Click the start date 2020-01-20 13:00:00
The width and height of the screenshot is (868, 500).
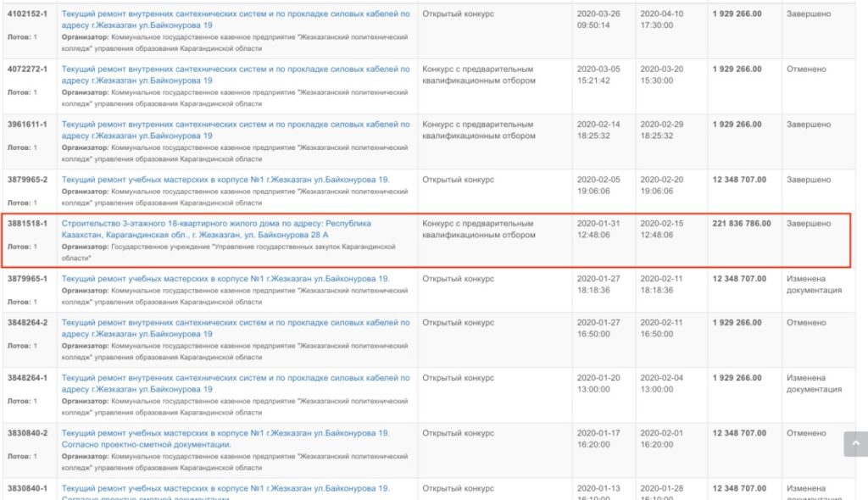click(x=598, y=384)
